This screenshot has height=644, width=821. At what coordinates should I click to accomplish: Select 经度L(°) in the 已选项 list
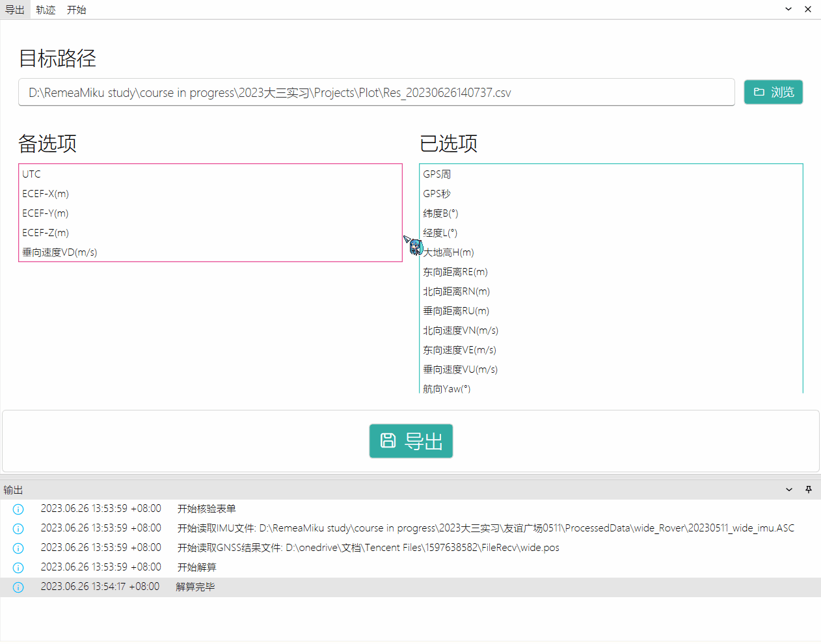[612, 233]
